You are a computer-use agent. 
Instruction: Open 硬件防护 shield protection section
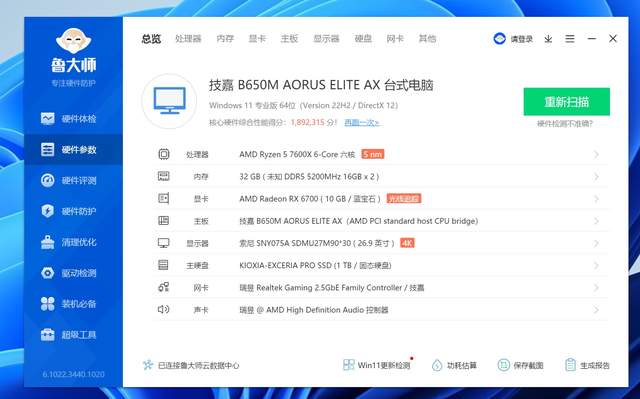[x=69, y=211]
